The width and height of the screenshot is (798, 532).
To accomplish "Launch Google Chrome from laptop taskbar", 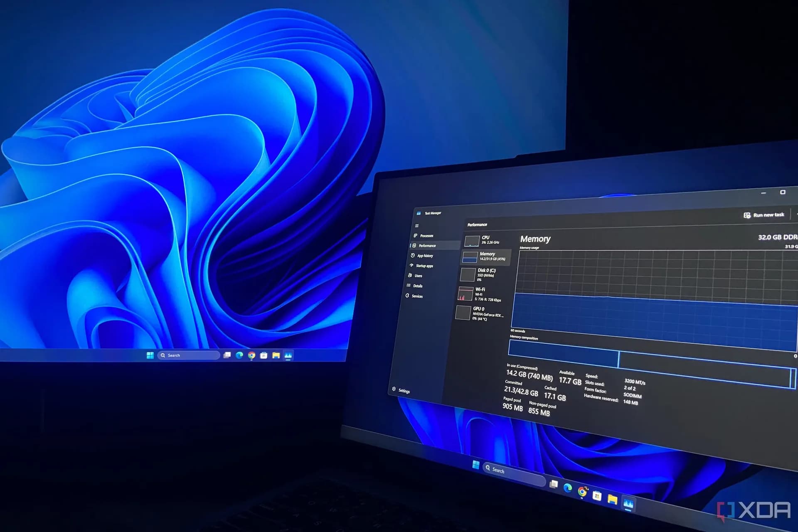I will coord(582,492).
